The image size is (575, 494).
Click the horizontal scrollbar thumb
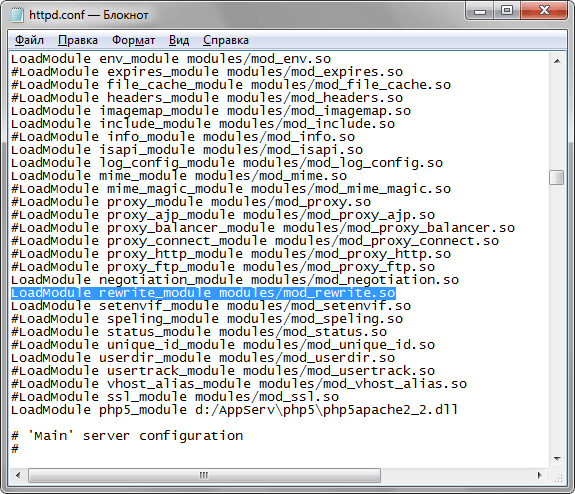click(x=204, y=475)
